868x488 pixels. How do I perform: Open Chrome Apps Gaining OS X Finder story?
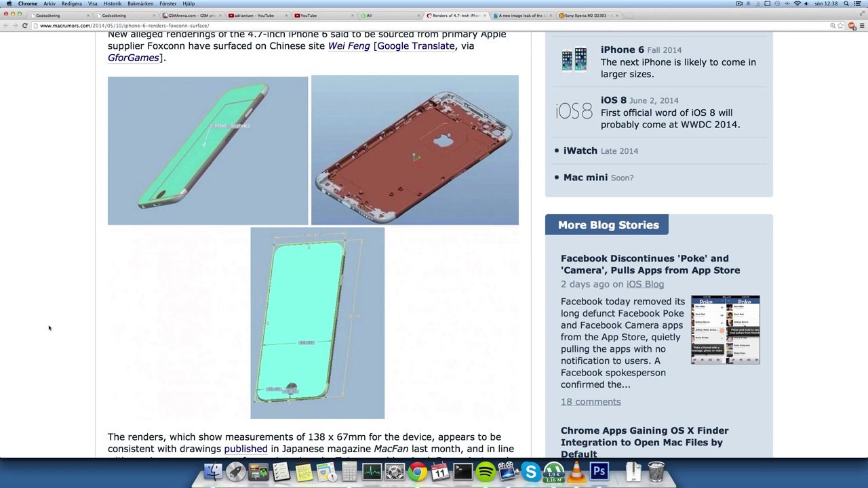[645, 442]
